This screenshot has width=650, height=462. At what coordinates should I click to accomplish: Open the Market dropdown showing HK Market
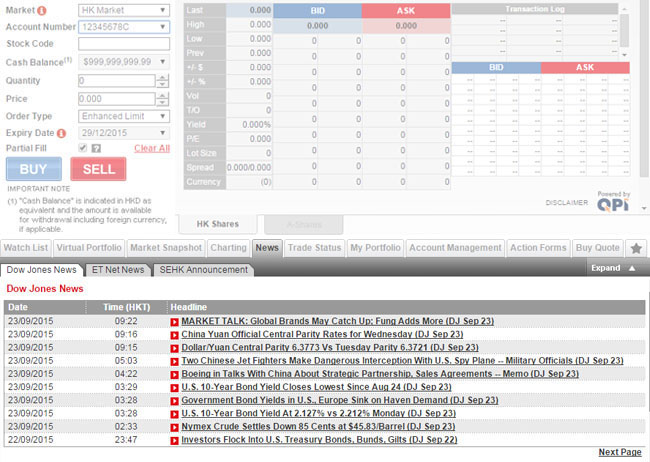click(124, 10)
